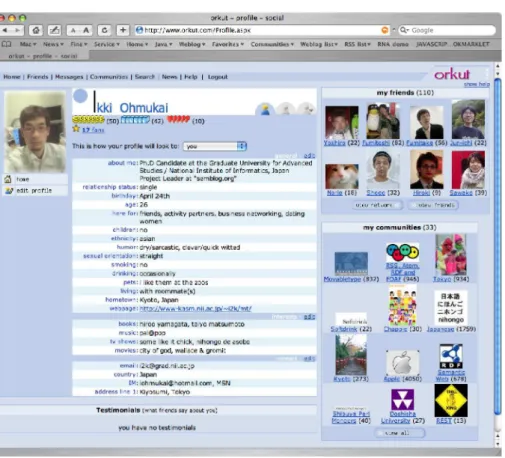Open the Chappie community picture
Viewport: 505px width, 458px height.
pos(402,305)
